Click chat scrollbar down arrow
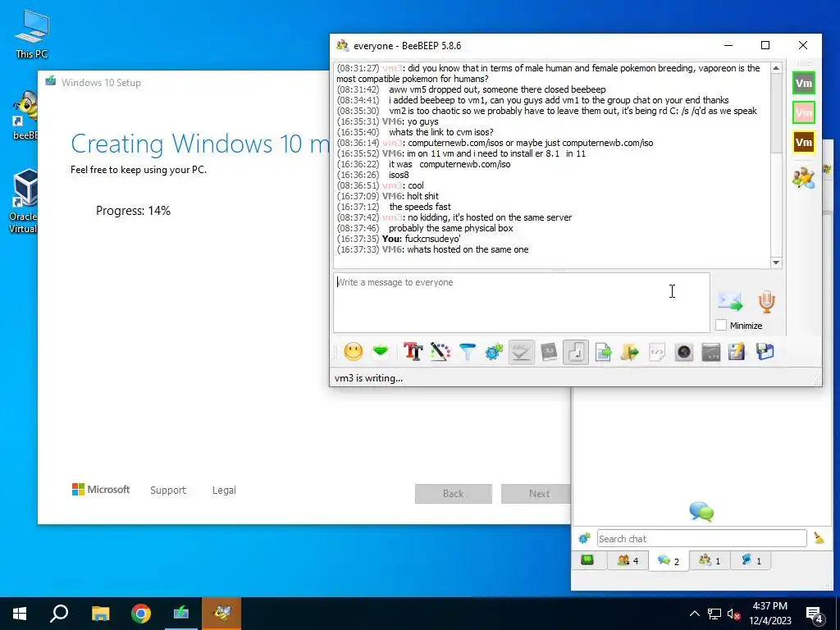This screenshot has height=630, width=840. pos(776,262)
